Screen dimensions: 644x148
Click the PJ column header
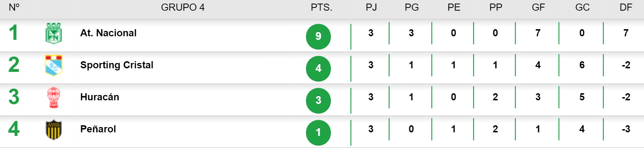371,7
